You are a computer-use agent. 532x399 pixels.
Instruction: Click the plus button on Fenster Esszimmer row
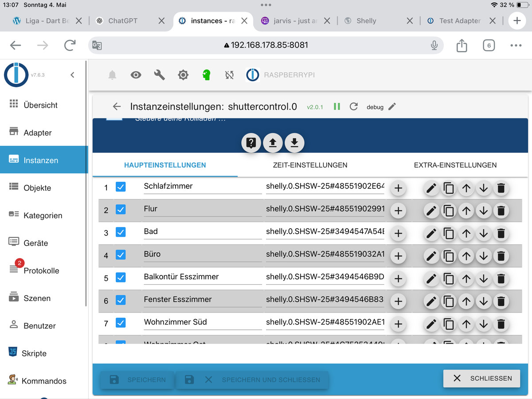(398, 301)
